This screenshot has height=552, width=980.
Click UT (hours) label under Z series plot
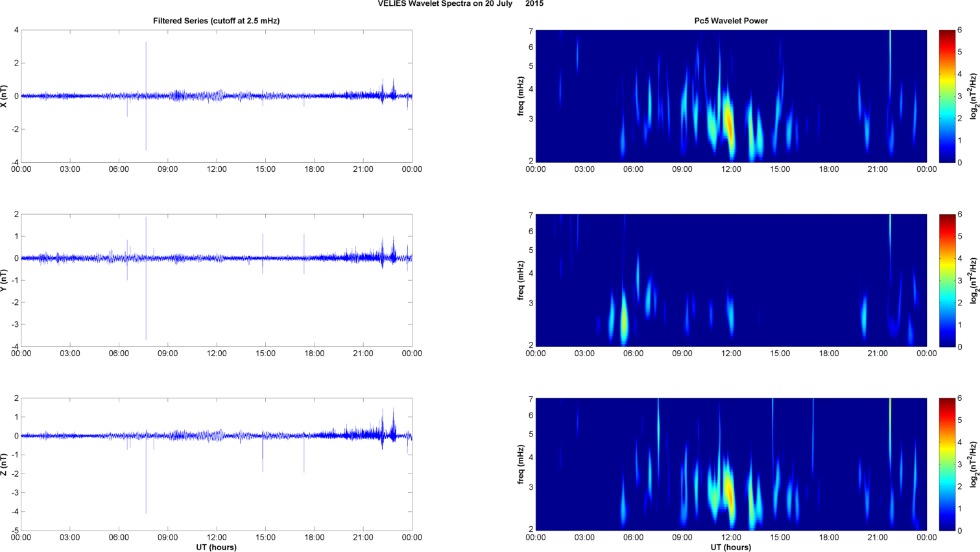tap(216, 547)
